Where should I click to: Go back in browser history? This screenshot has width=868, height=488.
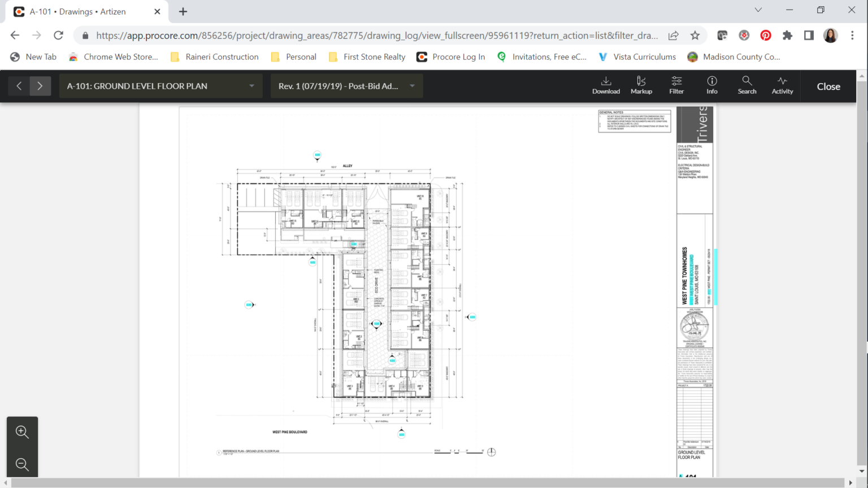(15, 35)
